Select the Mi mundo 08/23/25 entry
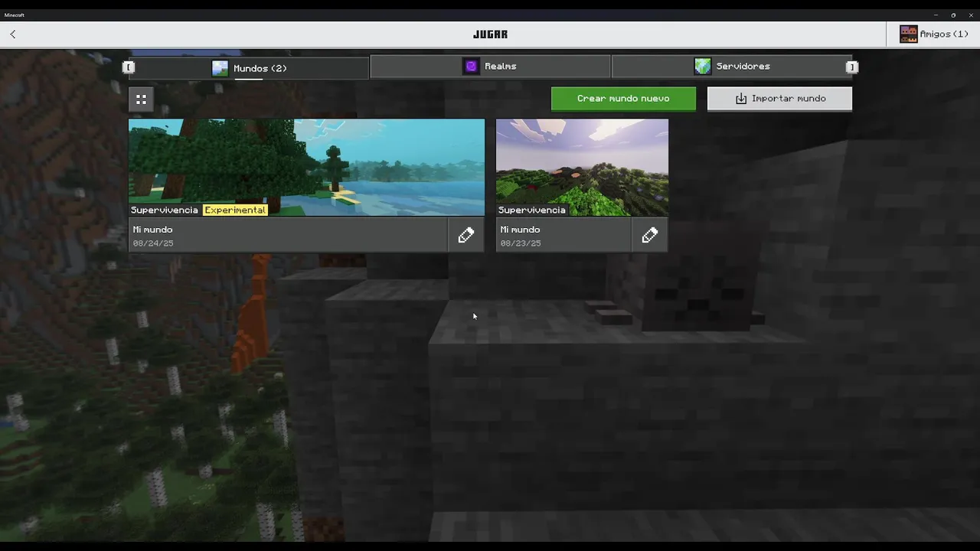Image resolution: width=980 pixels, height=551 pixels. click(x=563, y=236)
